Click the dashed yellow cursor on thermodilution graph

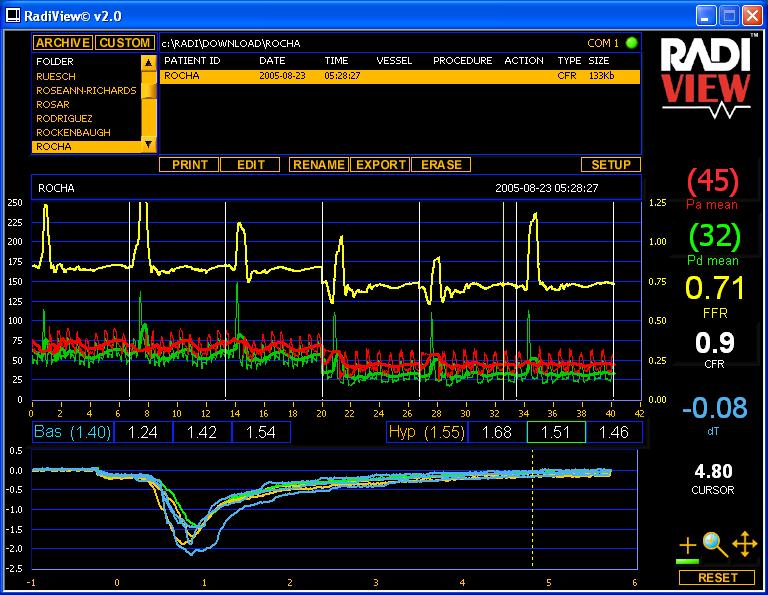(532, 509)
